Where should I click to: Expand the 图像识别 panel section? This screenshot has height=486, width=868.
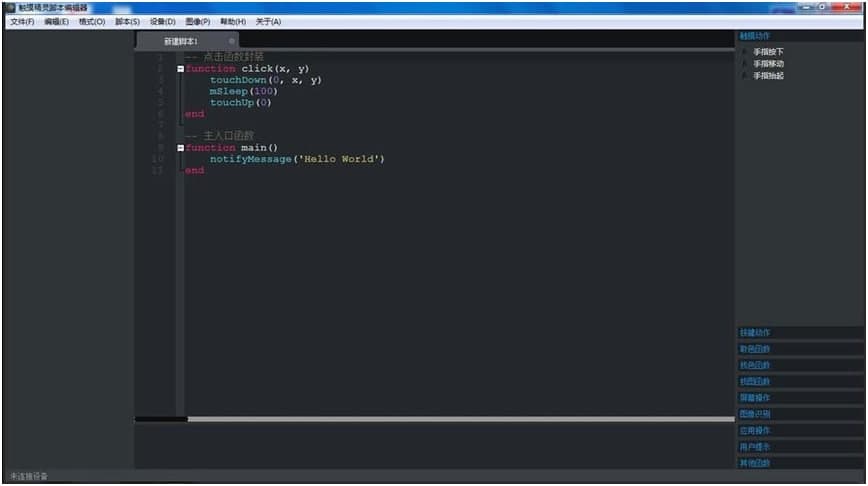pos(800,414)
